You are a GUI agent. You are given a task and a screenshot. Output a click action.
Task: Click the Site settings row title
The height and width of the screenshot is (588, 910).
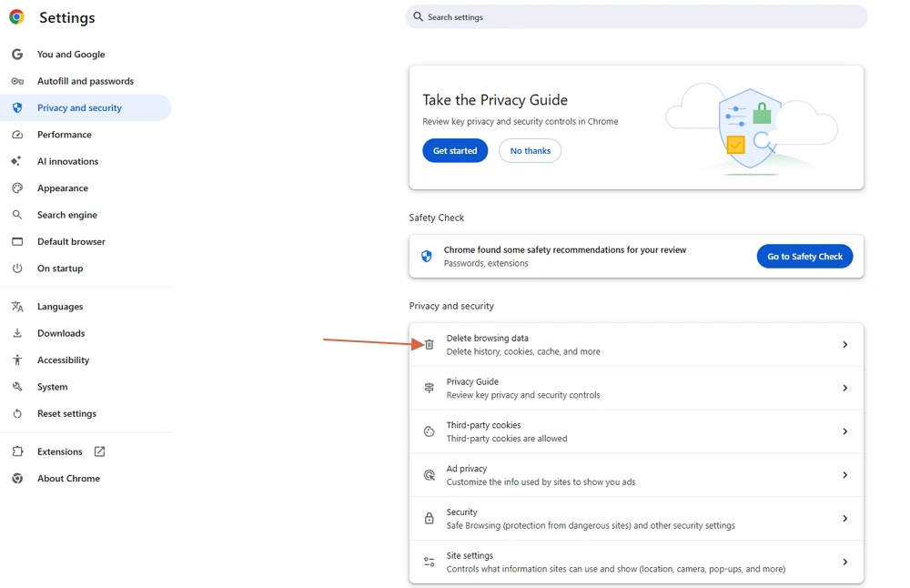[470, 555]
